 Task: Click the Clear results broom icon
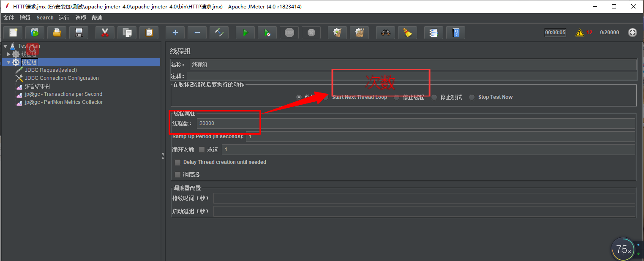[337, 33]
